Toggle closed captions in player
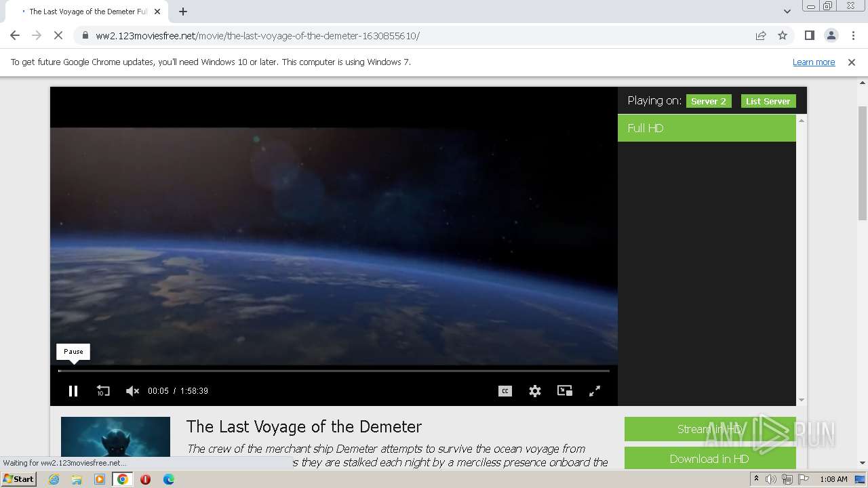Viewport: 868px width, 488px height. coord(505,391)
